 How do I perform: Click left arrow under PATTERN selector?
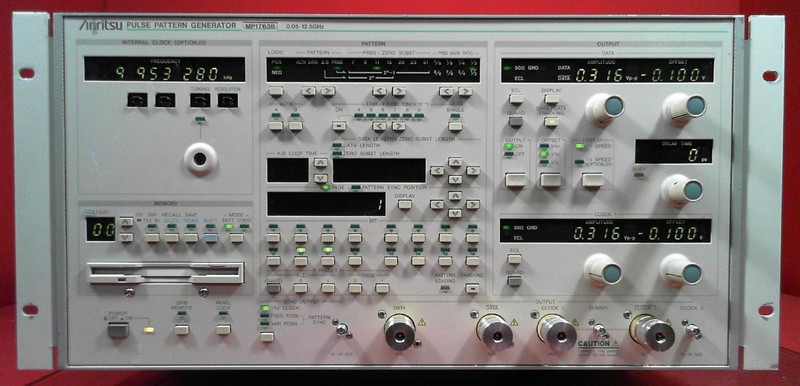(308, 91)
